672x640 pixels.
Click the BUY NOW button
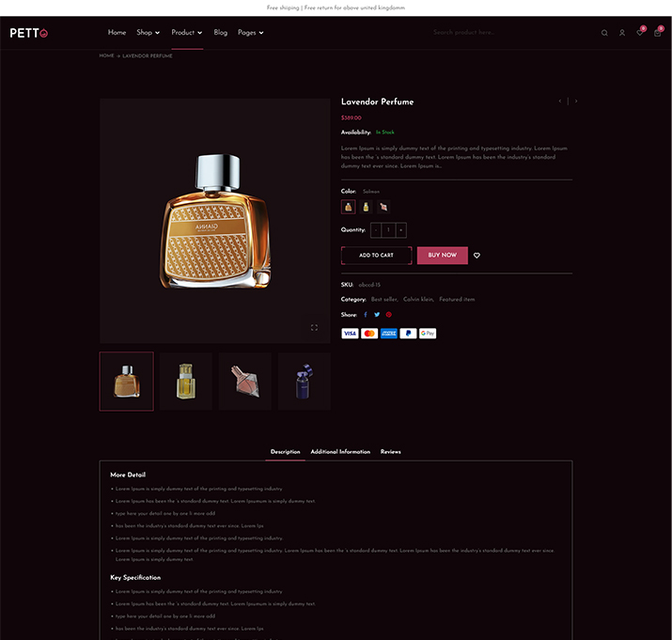(443, 256)
